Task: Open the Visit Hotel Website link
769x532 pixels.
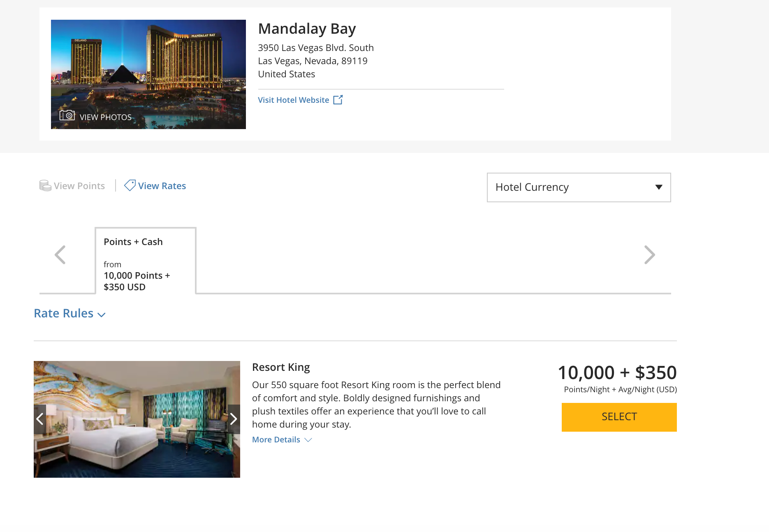Action: coord(294,100)
